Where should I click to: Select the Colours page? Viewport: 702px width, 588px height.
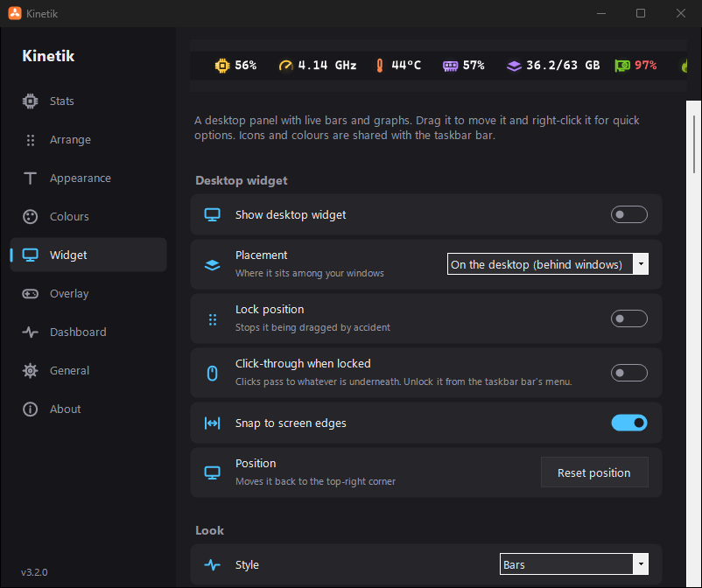click(88, 217)
